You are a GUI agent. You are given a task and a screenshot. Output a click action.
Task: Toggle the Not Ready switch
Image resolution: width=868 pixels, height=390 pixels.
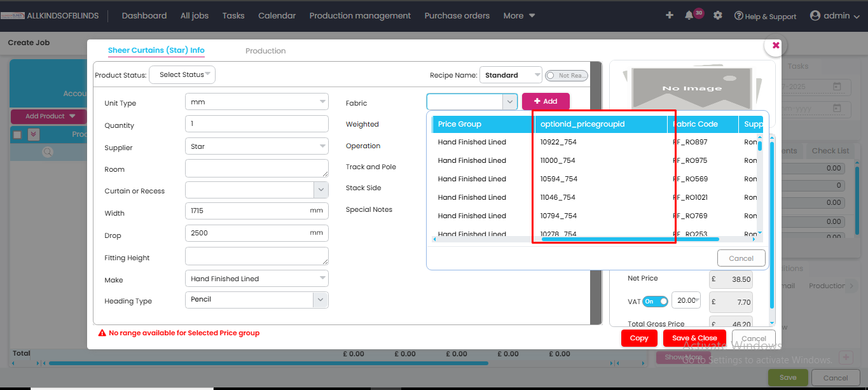pyautogui.click(x=566, y=76)
